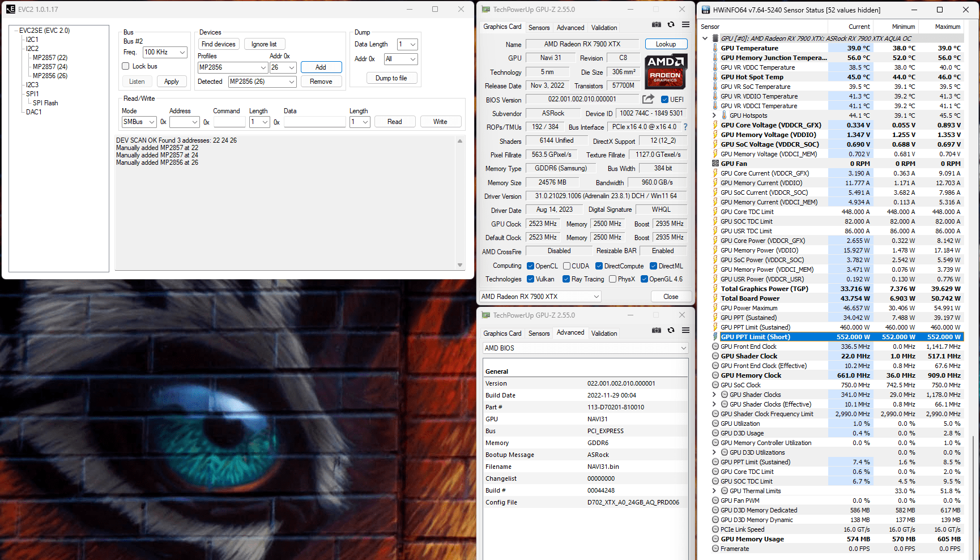Switch to Sensors tab in upper GPU-Z
This screenshot has width=980, height=560.
pyautogui.click(x=539, y=28)
